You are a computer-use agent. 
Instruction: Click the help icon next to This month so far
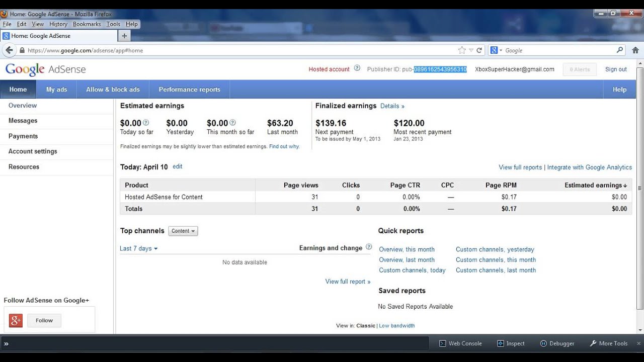coord(232,123)
